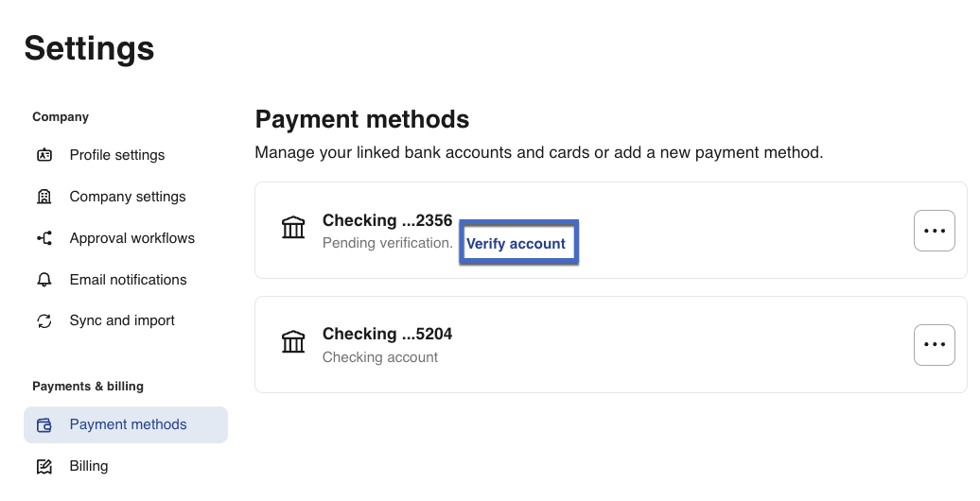Open Email notifications text in sidebar
The image size is (980, 501).
pos(129,280)
